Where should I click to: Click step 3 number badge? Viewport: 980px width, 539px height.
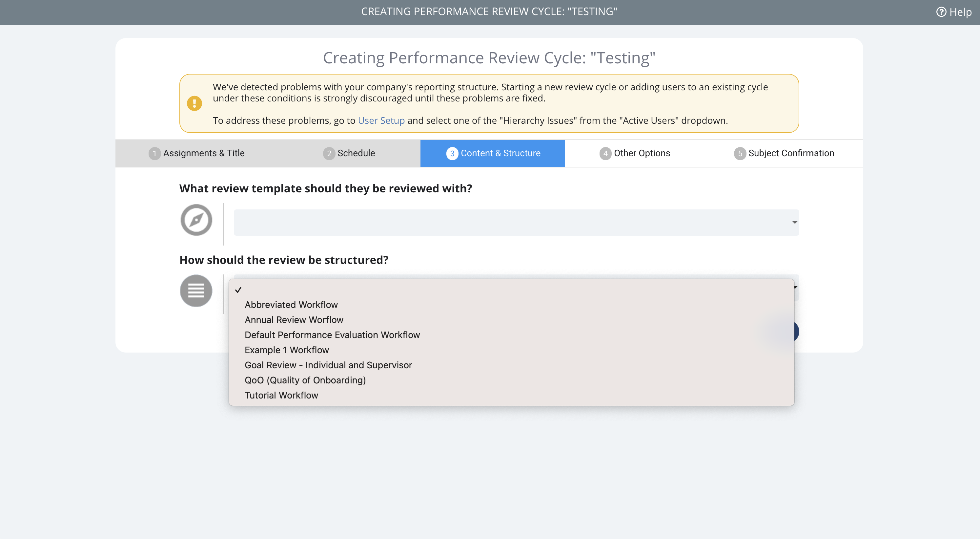coord(452,153)
